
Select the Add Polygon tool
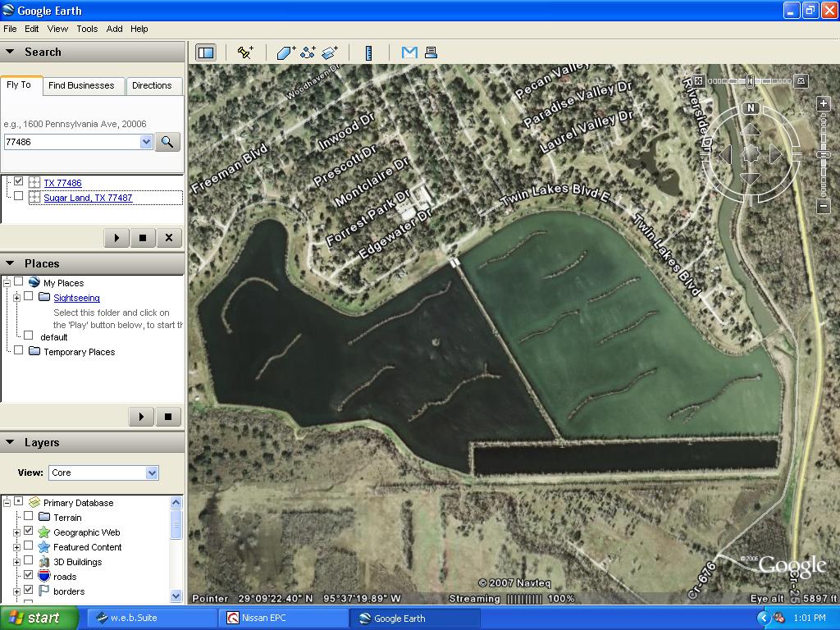tap(285, 52)
